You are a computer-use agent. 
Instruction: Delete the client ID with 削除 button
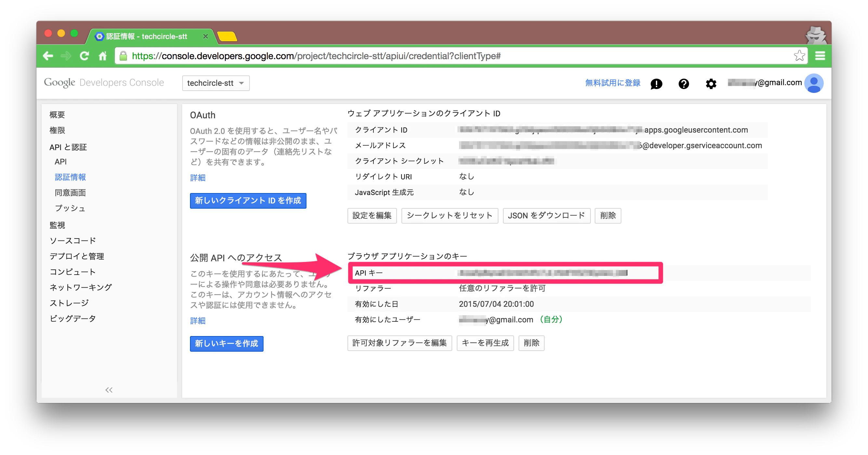[608, 215]
